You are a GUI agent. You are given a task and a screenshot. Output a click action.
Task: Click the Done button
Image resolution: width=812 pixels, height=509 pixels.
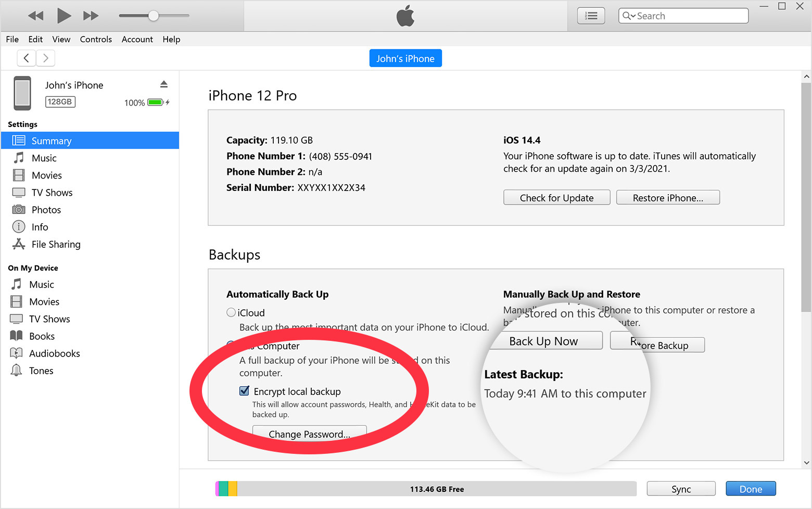coord(751,489)
